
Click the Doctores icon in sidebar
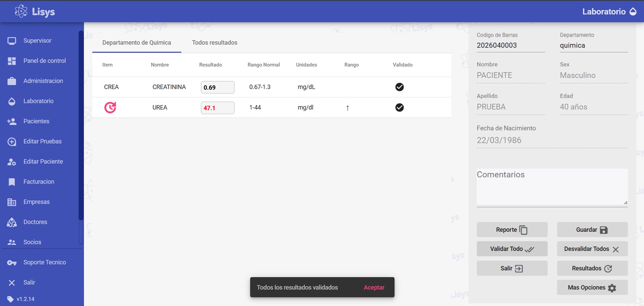(x=12, y=222)
